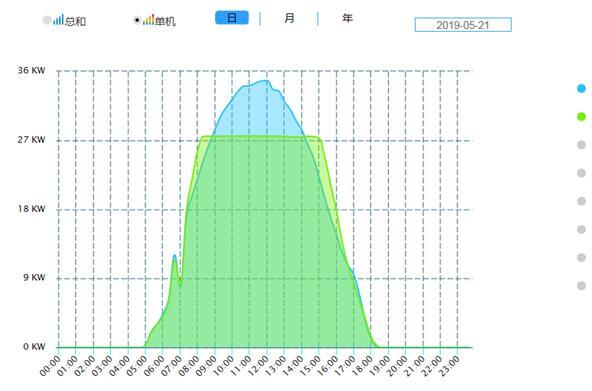
Task: Enable the last gray legend dot
Action: point(581,286)
